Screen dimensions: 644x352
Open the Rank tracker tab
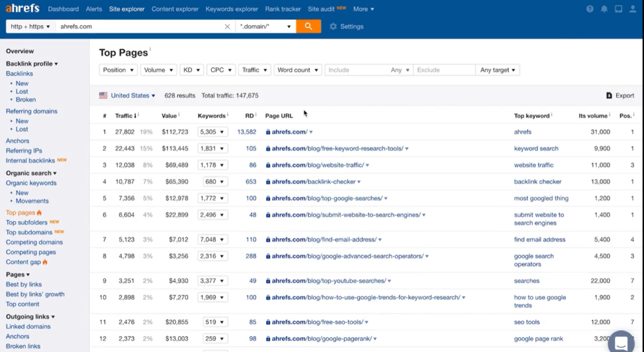pos(283,9)
